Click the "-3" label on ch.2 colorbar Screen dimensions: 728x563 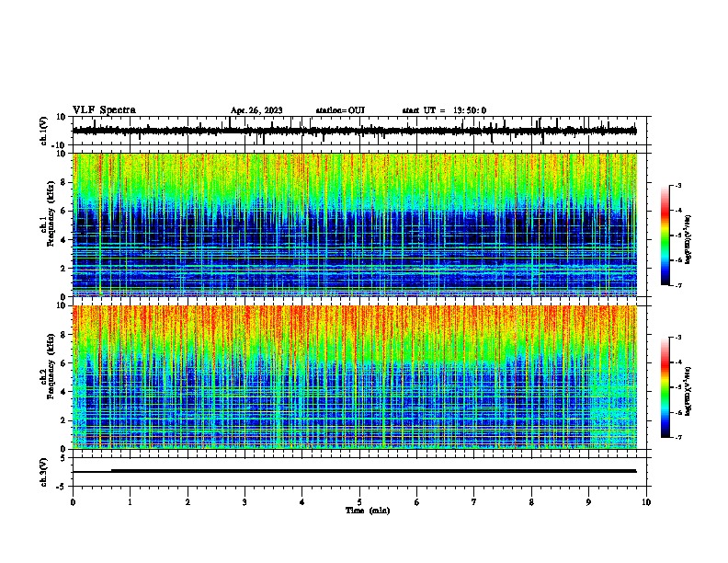tap(678, 338)
